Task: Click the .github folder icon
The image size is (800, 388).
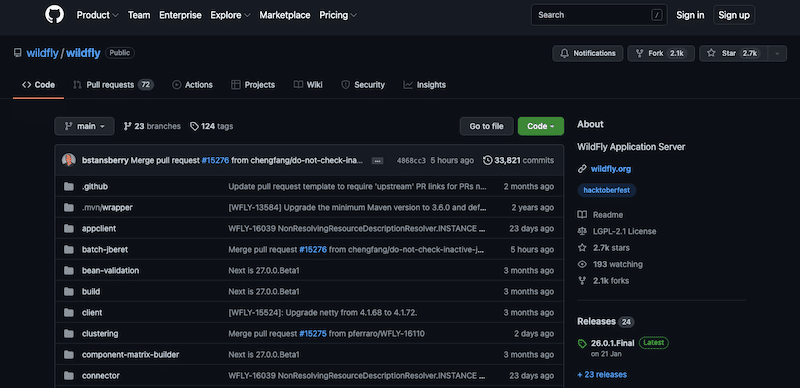Action: coord(69,187)
